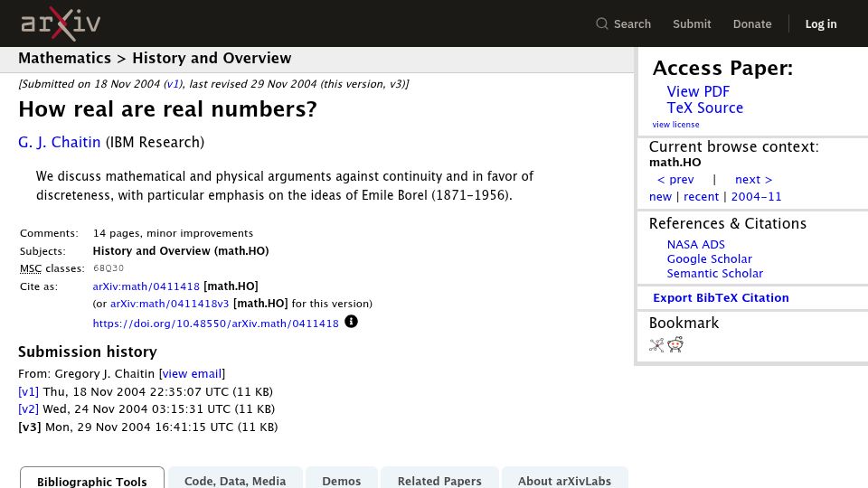Open [v2] submission history entry
Image resolution: width=868 pixels, height=488 pixels.
coord(28,408)
